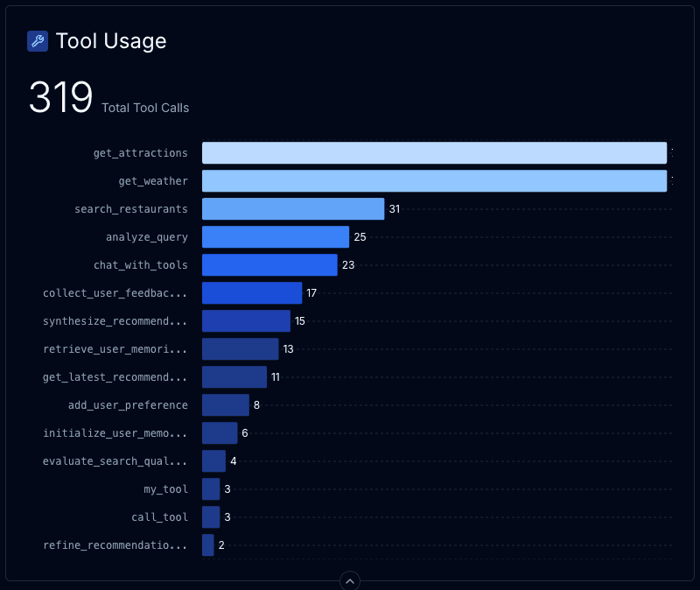Click the evaluate_search_qual bar showing 4
Image resolution: width=700 pixels, height=590 pixels.
pyautogui.click(x=213, y=461)
